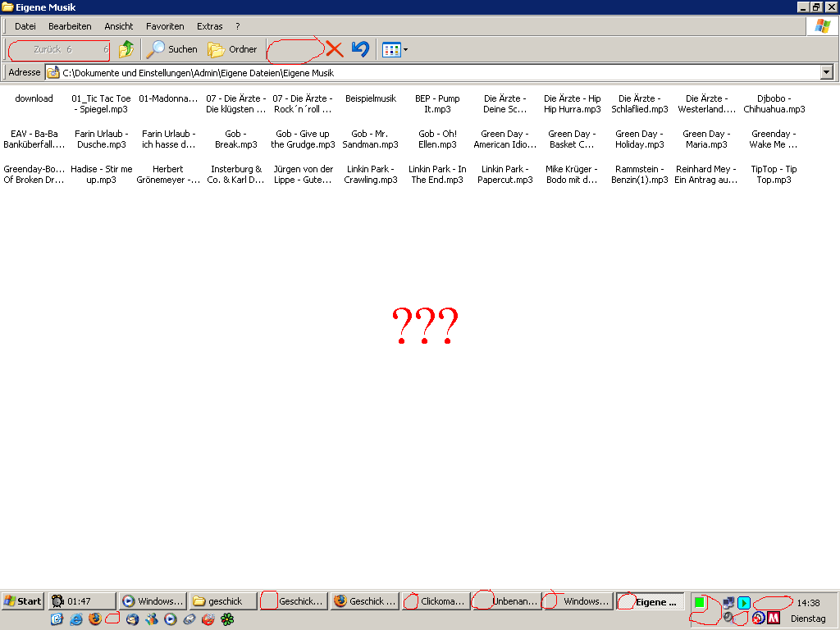Open the Favoriten menu

pos(165,26)
